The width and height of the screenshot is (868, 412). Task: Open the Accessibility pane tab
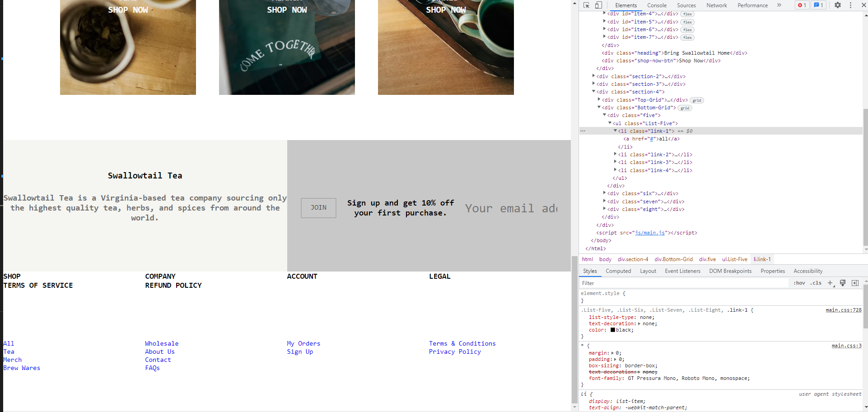coord(808,271)
